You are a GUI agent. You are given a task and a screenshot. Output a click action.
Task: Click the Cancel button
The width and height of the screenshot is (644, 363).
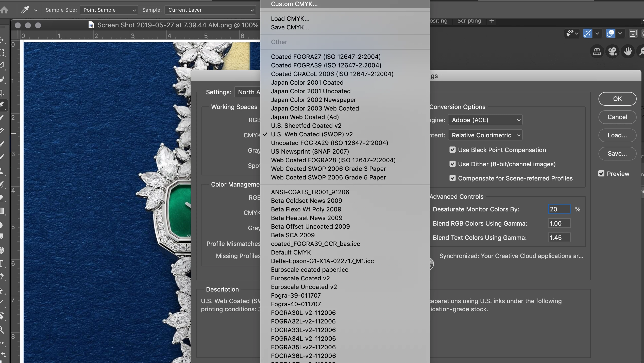[617, 117]
